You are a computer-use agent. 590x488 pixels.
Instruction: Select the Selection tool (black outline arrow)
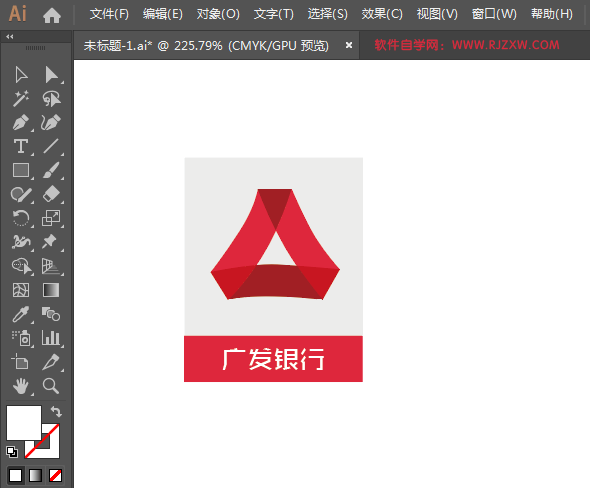tap(21, 75)
